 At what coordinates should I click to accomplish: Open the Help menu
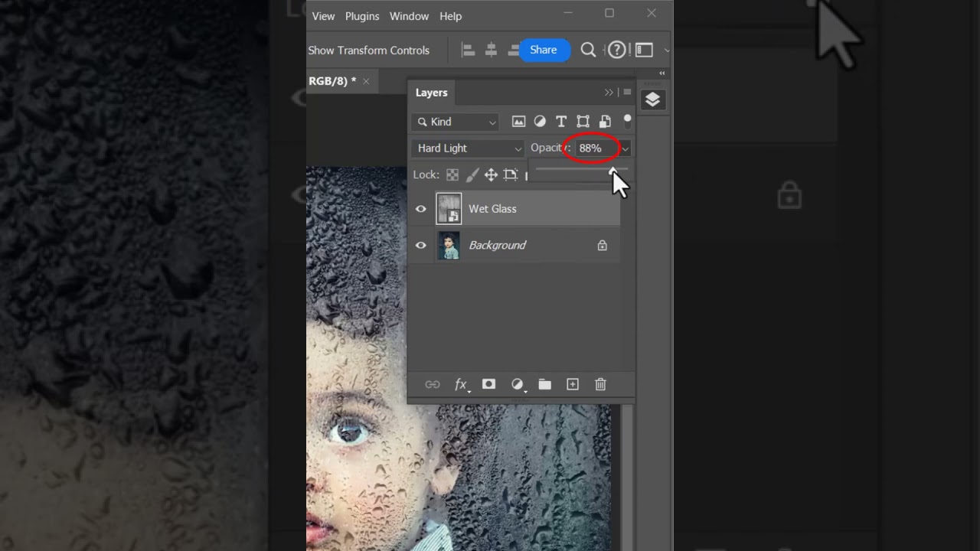click(450, 16)
